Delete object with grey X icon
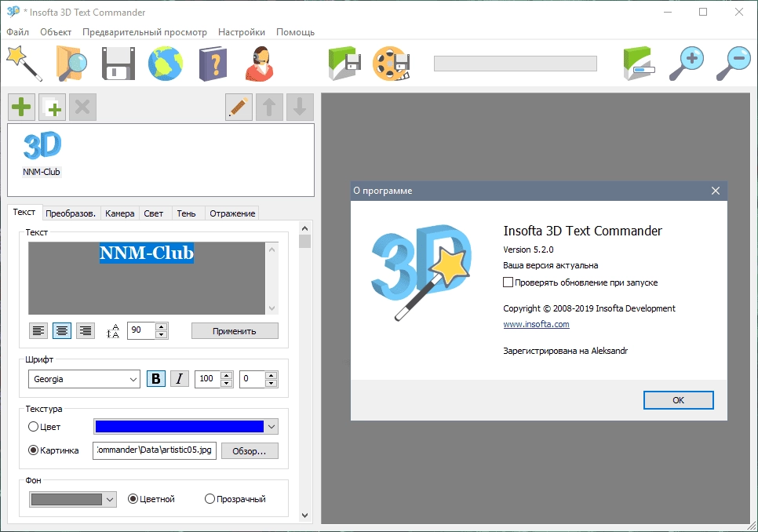This screenshot has height=532, width=758. tap(82, 107)
